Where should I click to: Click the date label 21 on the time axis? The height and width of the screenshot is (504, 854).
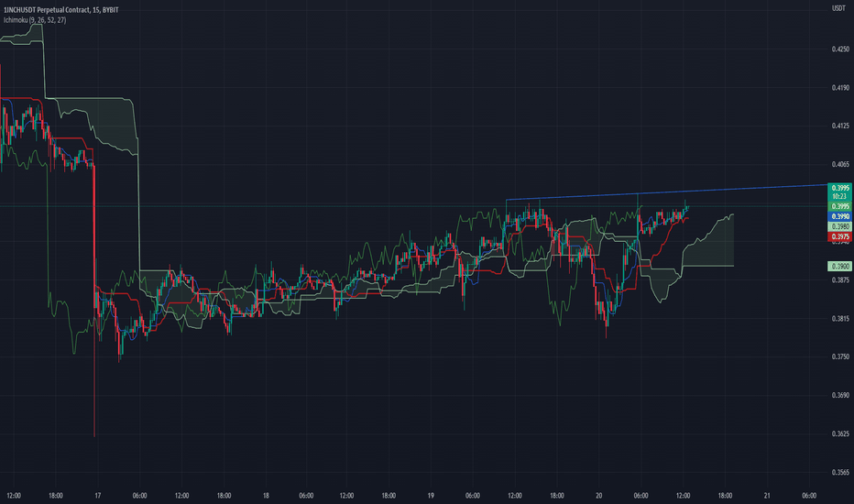767,496
